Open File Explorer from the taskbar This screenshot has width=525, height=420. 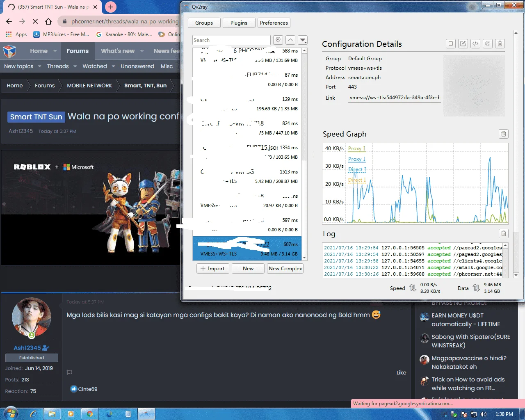coord(52,414)
